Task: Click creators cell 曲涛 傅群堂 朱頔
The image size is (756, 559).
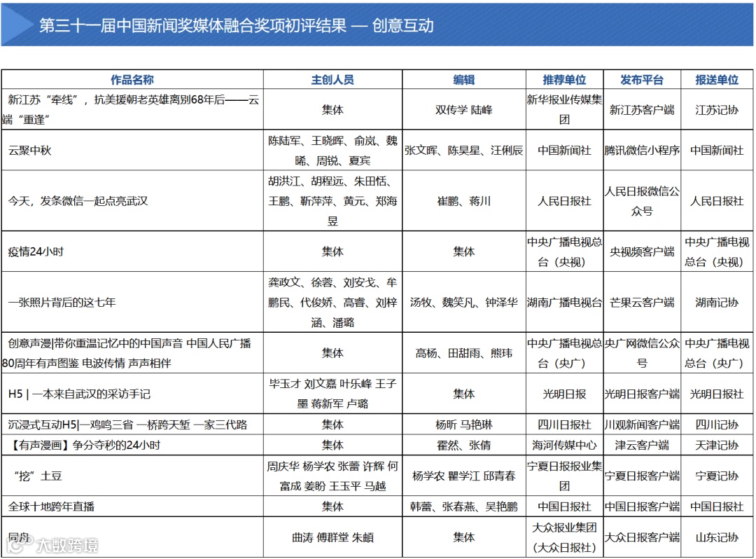Action: [x=332, y=537]
